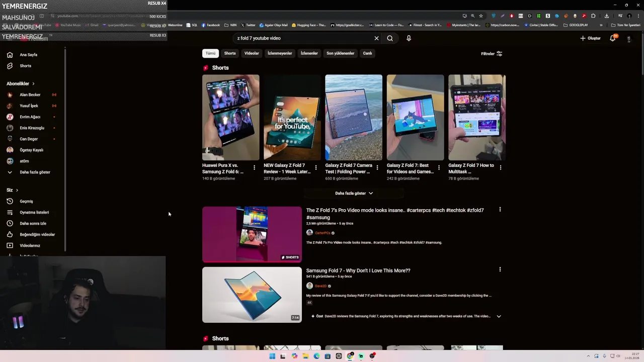
Task: Open Can Deger subscription channel
Action: coord(29,139)
